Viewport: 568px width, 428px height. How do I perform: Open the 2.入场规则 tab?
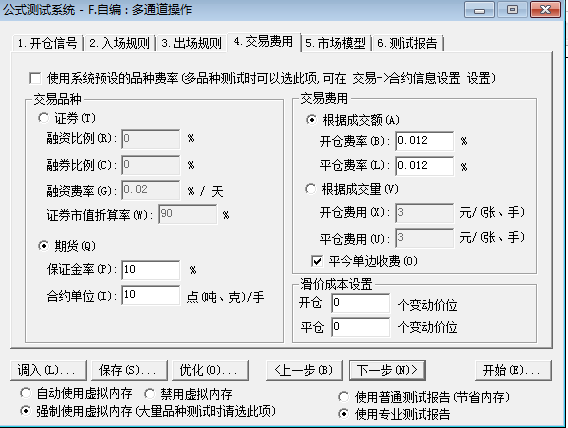coord(119,43)
